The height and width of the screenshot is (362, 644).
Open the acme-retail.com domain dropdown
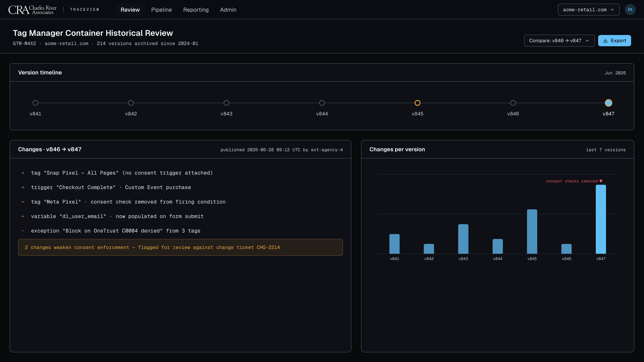tap(588, 10)
